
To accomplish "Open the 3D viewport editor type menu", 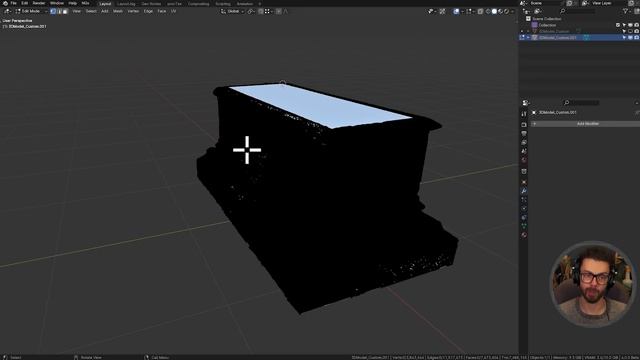I will pos(7,11).
